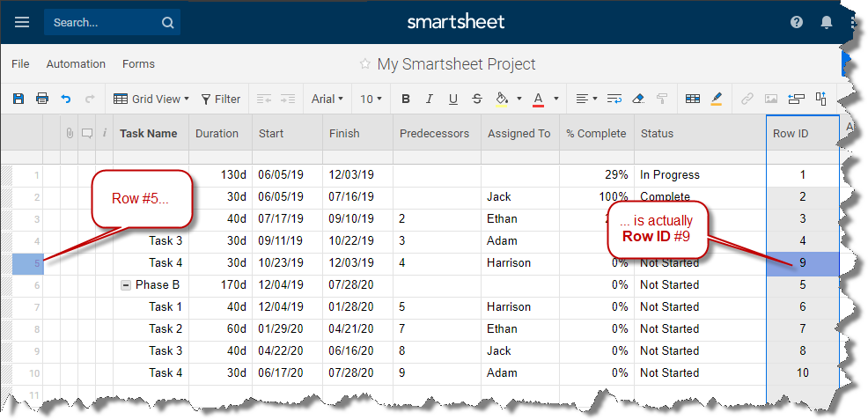The image size is (868, 420).
Task: Select the Assigned To column header
Action: point(520,133)
